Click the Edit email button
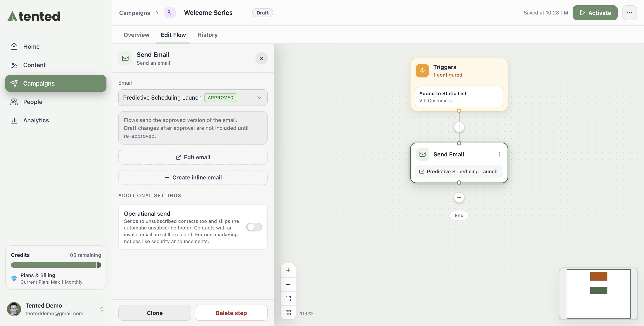 193,157
